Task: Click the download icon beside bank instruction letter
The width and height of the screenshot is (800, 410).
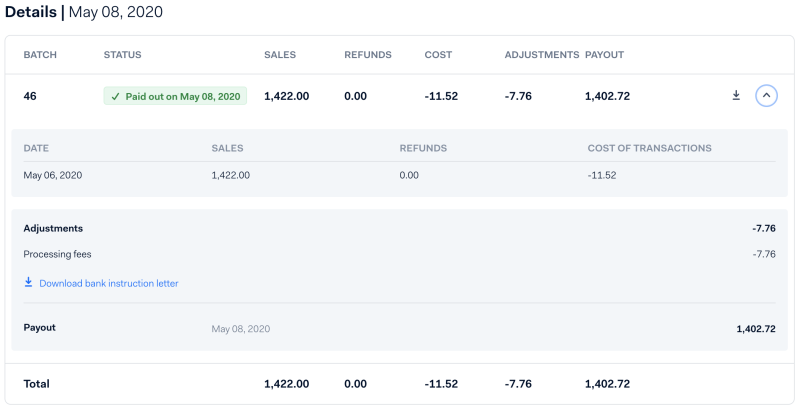Action: pos(29,283)
